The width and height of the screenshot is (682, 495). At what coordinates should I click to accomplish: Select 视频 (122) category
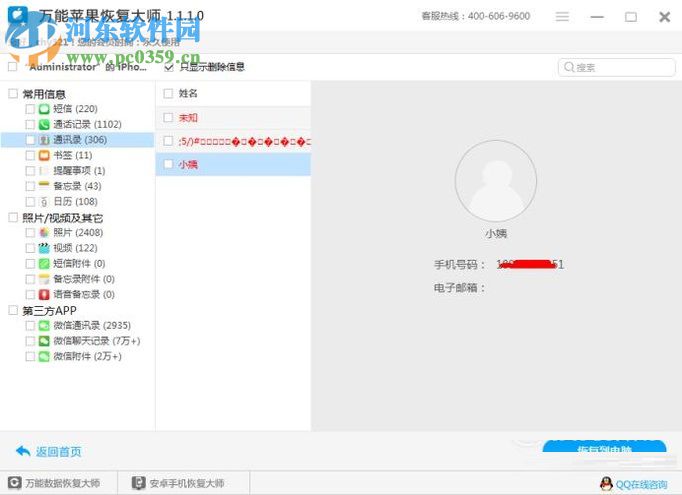point(75,248)
